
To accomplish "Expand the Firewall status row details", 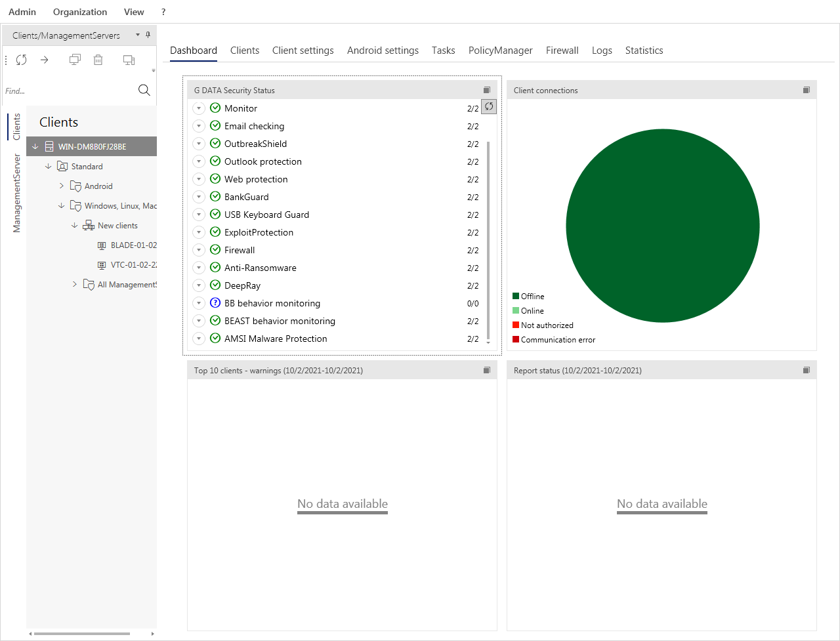I will pyautogui.click(x=199, y=250).
